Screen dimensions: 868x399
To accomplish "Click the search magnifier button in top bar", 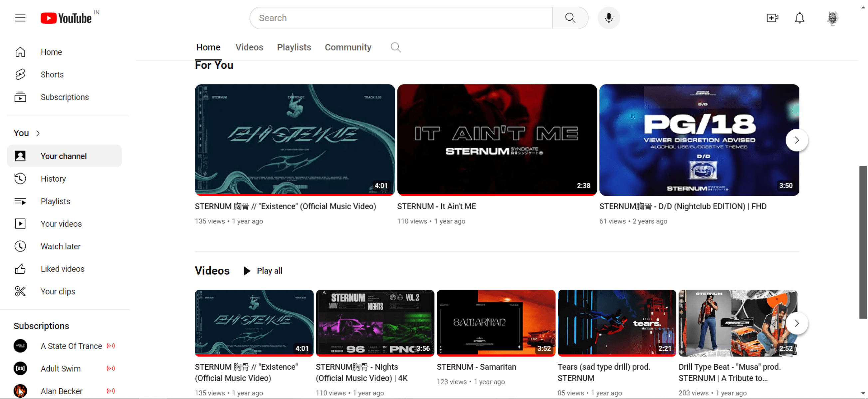I will click(x=570, y=18).
